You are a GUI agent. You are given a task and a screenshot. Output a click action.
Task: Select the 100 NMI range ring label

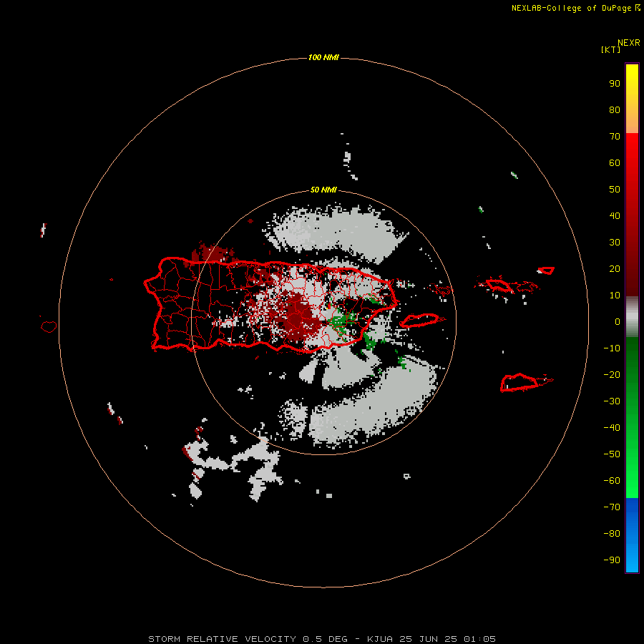323,57
